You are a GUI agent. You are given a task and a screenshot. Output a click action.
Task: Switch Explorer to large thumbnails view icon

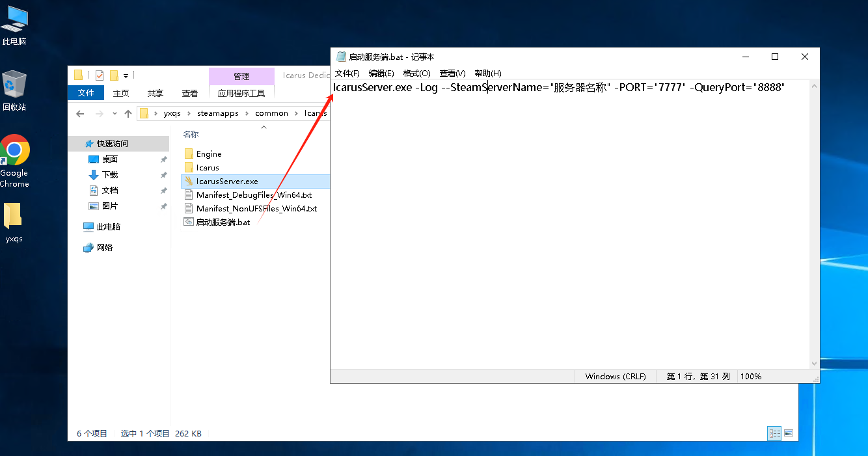(x=789, y=433)
